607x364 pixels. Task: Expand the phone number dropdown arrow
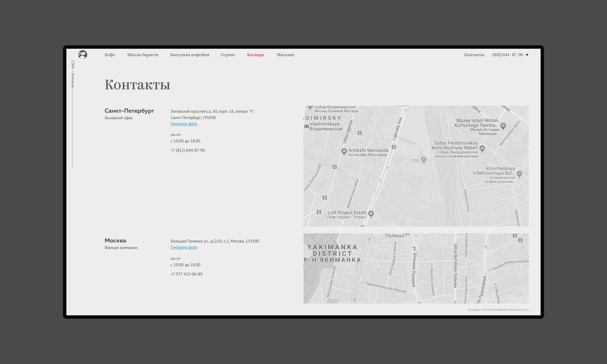[x=527, y=55]
